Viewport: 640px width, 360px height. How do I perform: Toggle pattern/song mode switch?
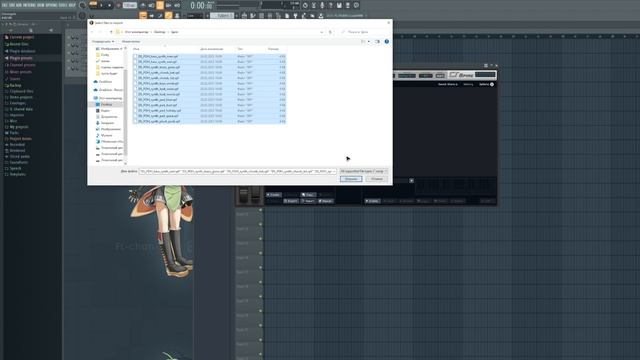coord(93,5)
